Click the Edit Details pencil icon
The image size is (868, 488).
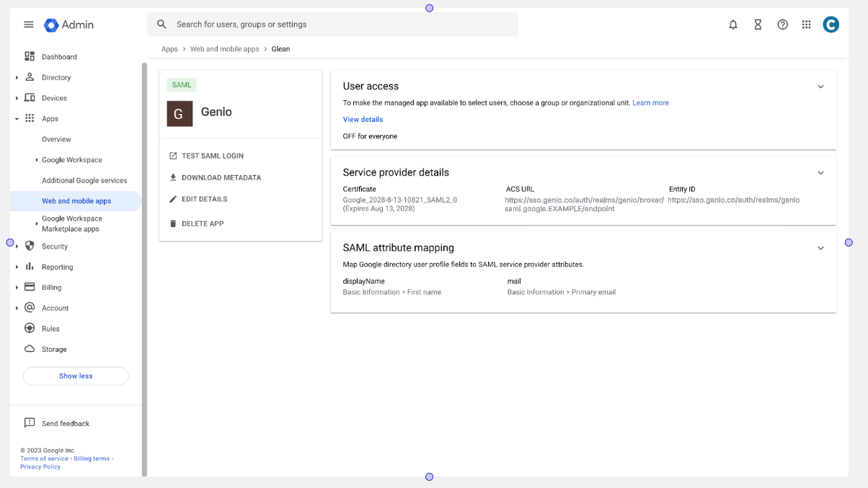coord(173,199)
